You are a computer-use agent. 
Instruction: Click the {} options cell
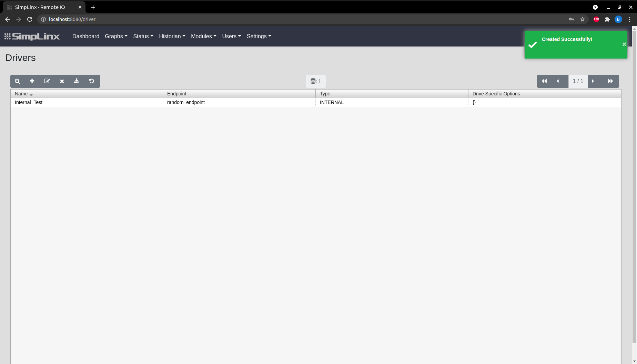545,102
